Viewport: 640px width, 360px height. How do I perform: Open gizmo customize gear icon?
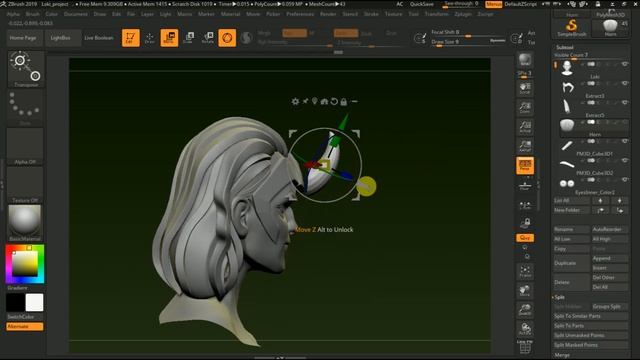pyautogui.click(x=295, y=101)
